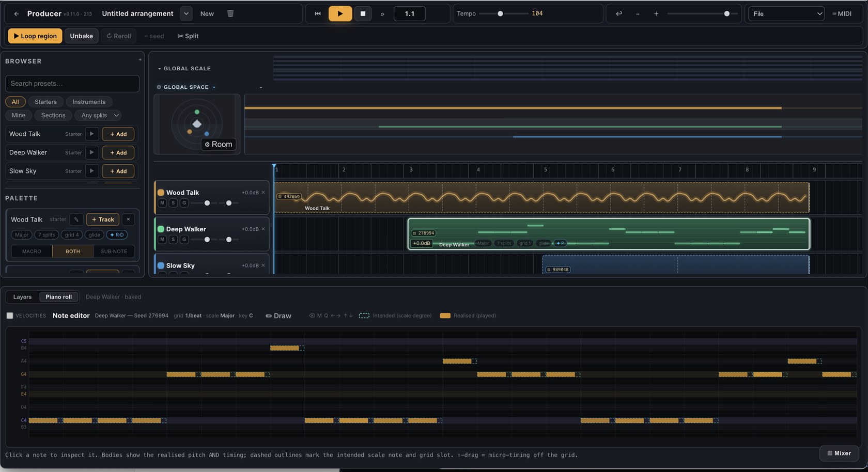This screenshot has width=868, height=472.
Task: Click the + Track button in palette
Action: click(103, 219)
